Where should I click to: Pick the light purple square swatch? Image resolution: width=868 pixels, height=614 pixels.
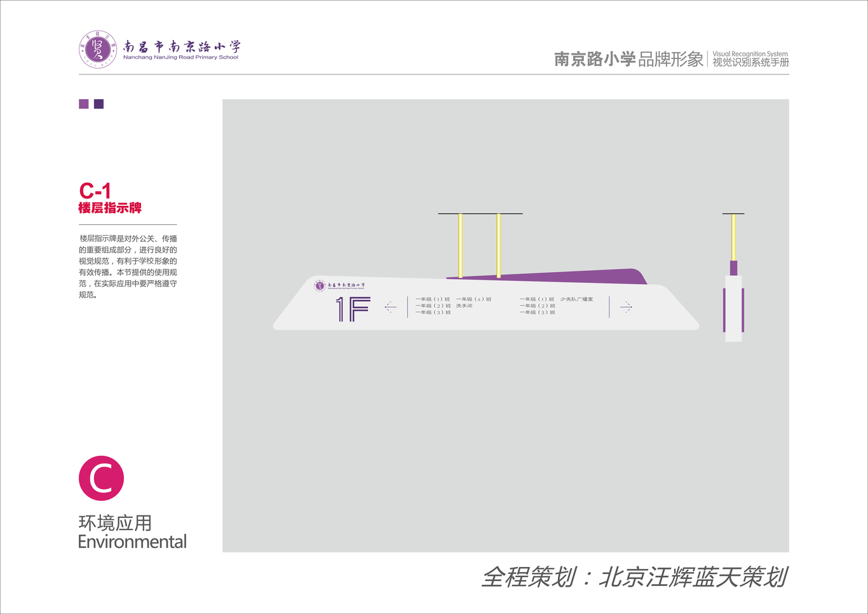tap(84, 104)
